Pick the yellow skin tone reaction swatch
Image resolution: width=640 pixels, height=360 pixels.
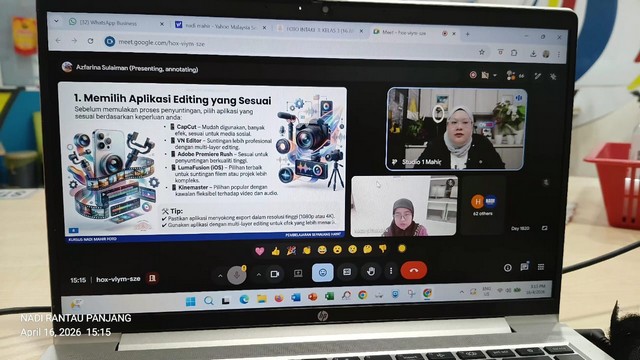[x=402, y=248]
